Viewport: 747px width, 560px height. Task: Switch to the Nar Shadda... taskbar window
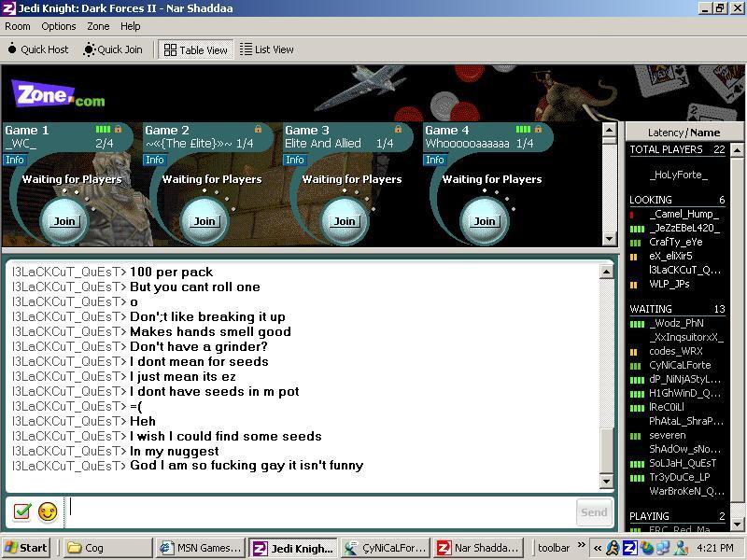point(478,548)
